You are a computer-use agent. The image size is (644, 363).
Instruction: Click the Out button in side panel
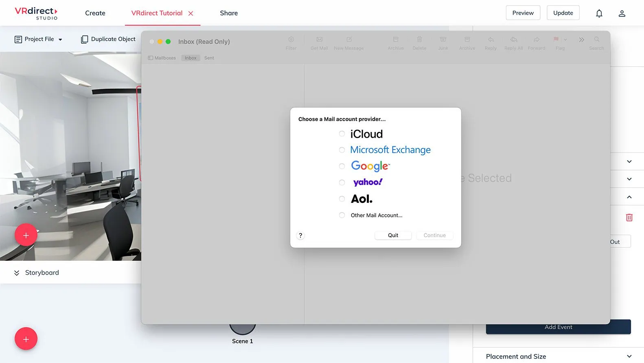click(620, 242)
